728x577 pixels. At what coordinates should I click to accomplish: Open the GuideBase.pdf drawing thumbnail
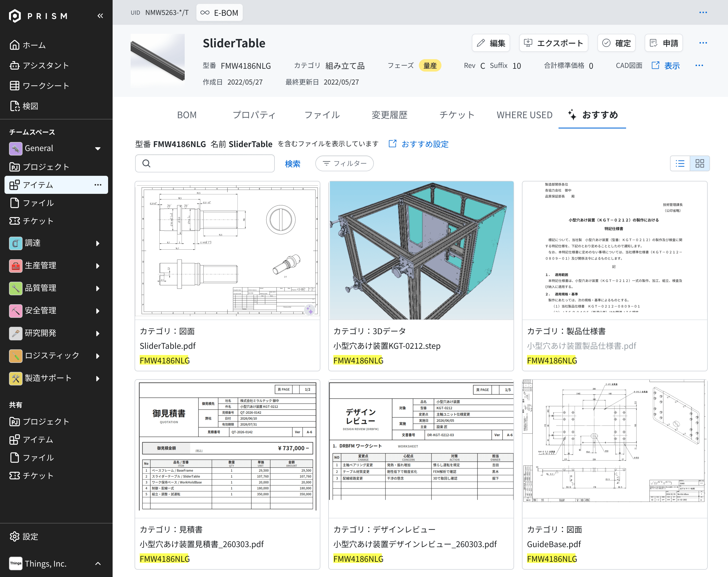[x=615, y=449]
